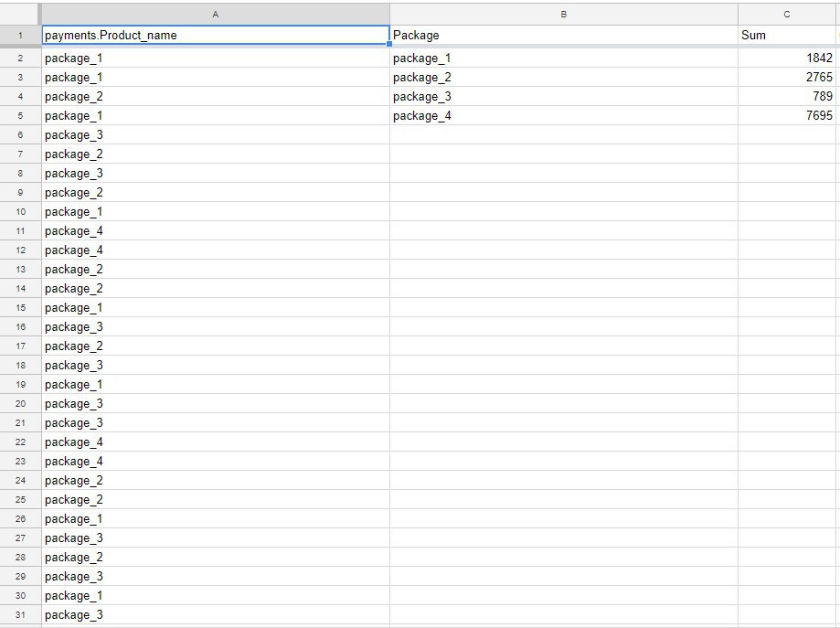Click package_4 in row 22 column A
Image resolution: width=840 pixels, height=628 pixels.
tap(216, 442)
